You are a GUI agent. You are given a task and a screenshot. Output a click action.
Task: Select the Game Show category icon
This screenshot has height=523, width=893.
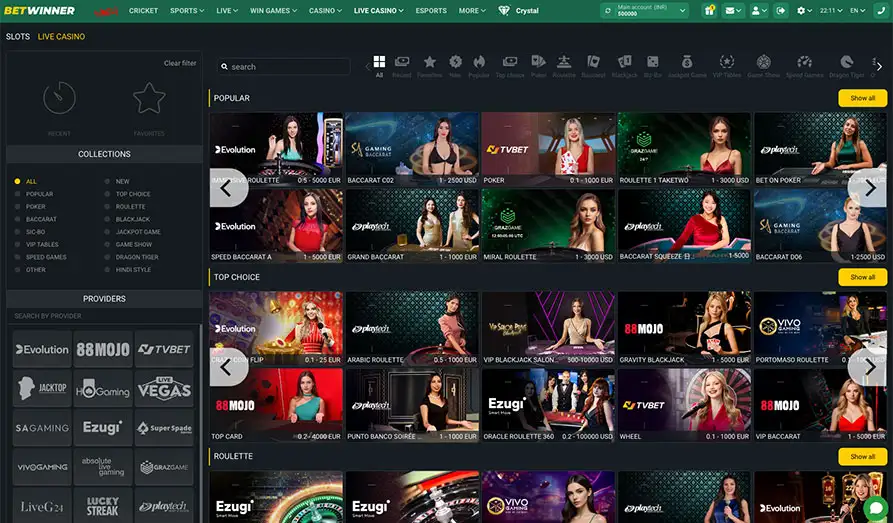pos(764,62)
